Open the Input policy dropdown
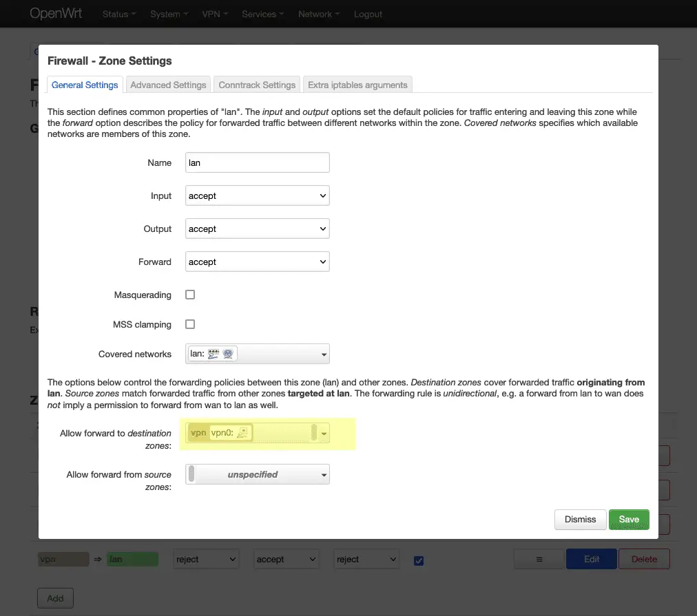697x616 pixels. 258,195
